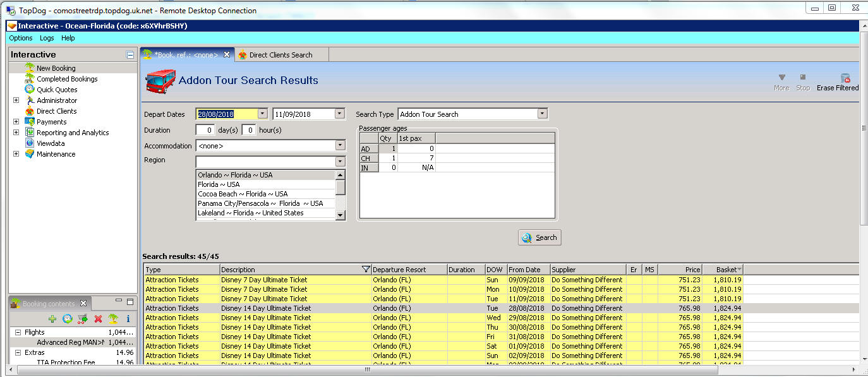Screen dimensions: 868x377
Task: Open the Accommodation dropdown
Action: (x=340, y=146)
